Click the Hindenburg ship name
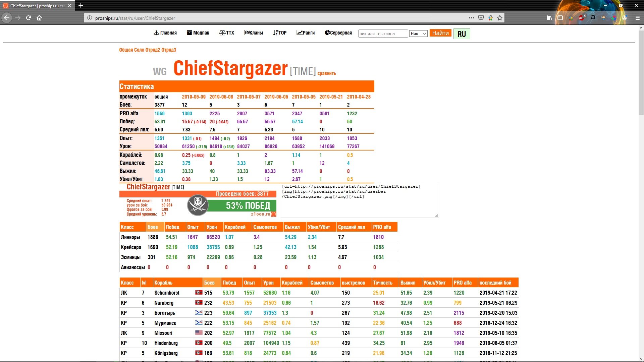The image size is (644, 362). pyautogui.click(x=166, y=343)
